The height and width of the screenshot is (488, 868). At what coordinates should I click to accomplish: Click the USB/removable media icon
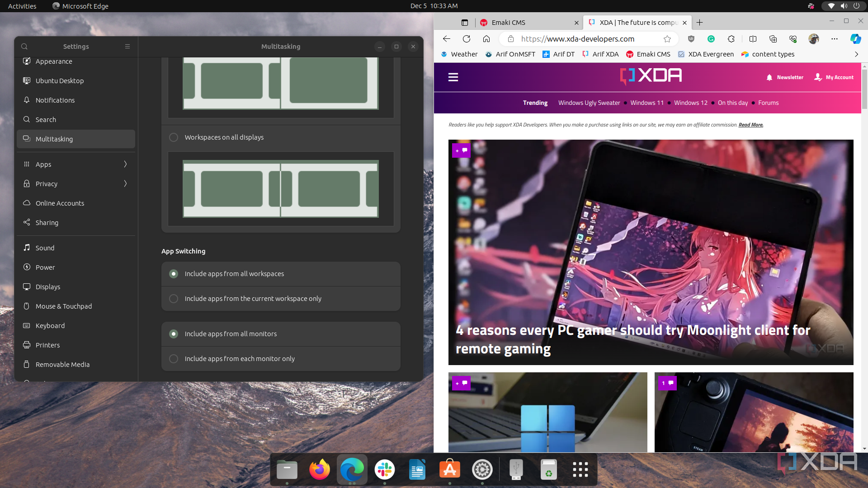516,469
